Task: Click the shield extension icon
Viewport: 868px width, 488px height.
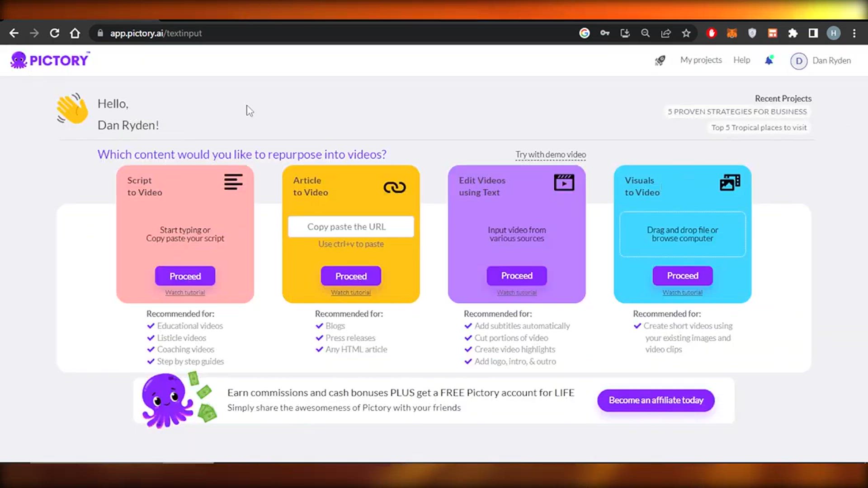Action: click(x=752, y=33)
